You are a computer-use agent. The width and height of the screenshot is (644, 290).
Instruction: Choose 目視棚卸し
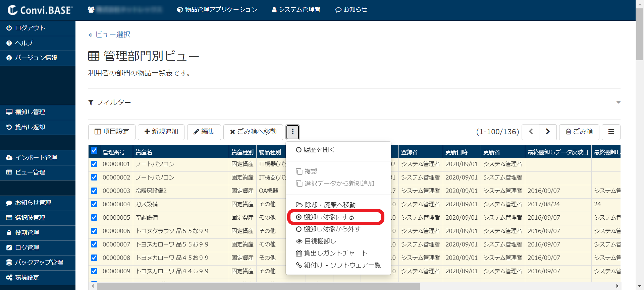coord(338,241)
